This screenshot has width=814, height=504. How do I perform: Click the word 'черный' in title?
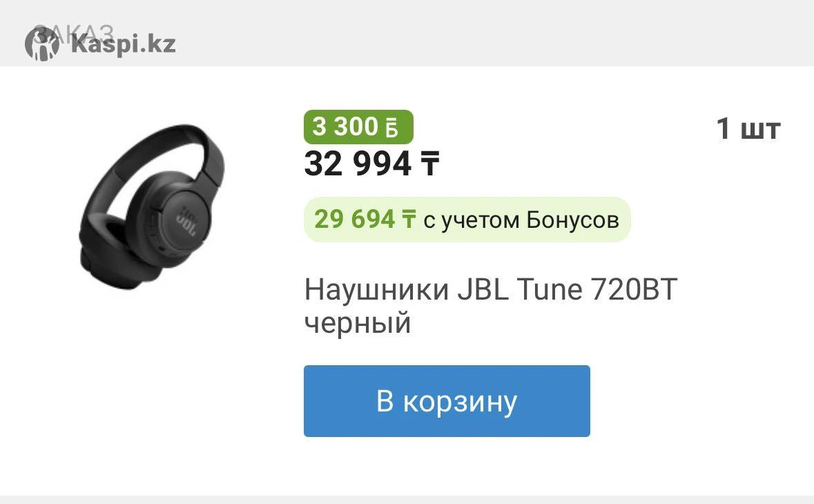coord(358,323)
